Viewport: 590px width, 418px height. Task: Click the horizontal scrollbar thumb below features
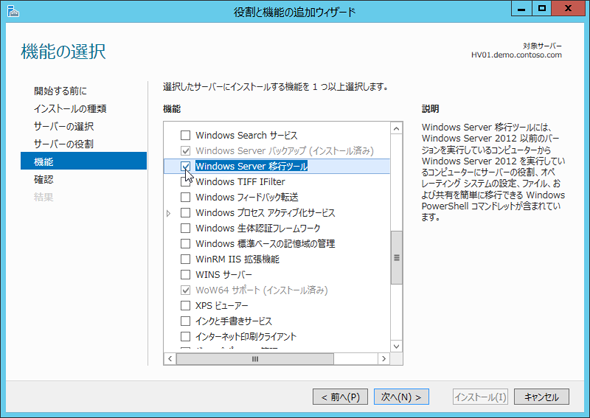point(255,359)
